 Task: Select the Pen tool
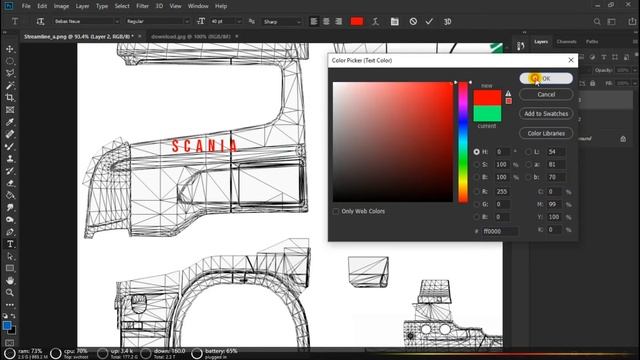click(x=10, y=232)
